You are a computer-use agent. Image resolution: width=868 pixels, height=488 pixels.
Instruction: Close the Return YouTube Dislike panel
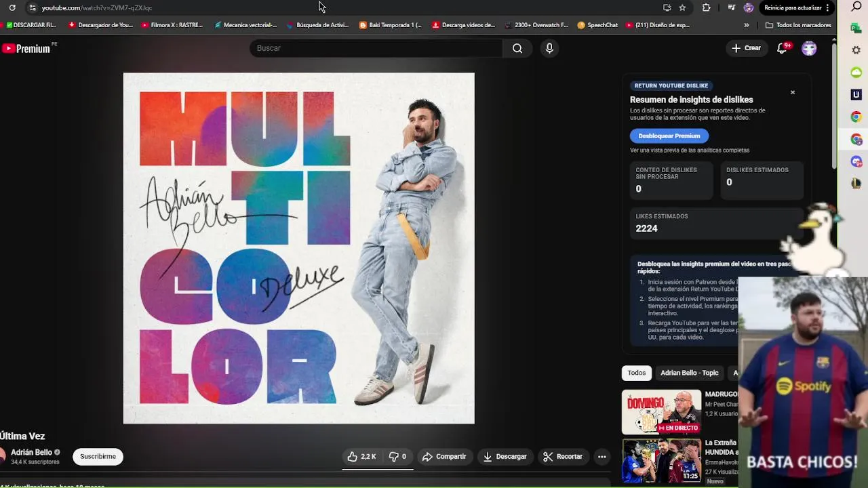pos(792,92)
